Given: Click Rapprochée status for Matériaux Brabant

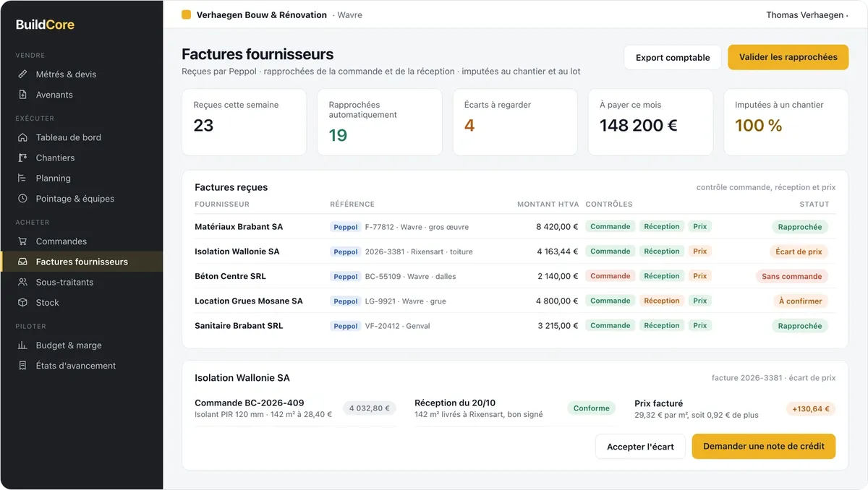Looking at the screenshot, I should [x=800, y=227].
